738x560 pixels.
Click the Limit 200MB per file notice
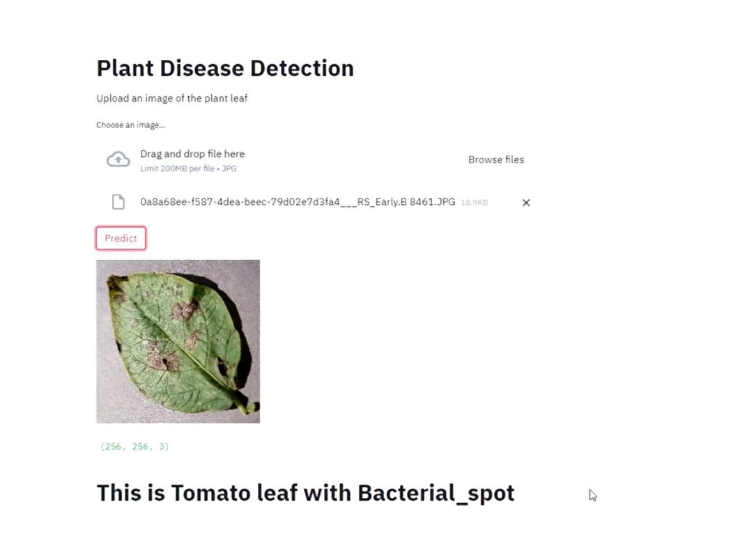coord(188,169)
